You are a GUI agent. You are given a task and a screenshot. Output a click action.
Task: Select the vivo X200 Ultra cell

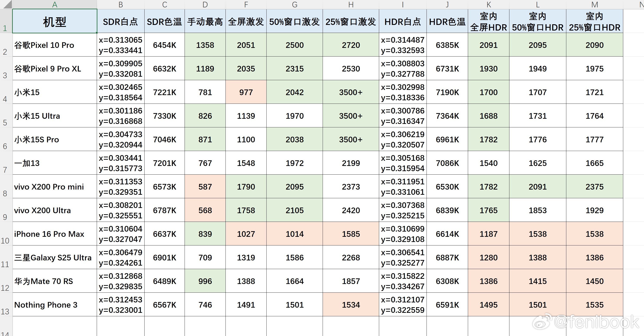(x=55, y=210)
